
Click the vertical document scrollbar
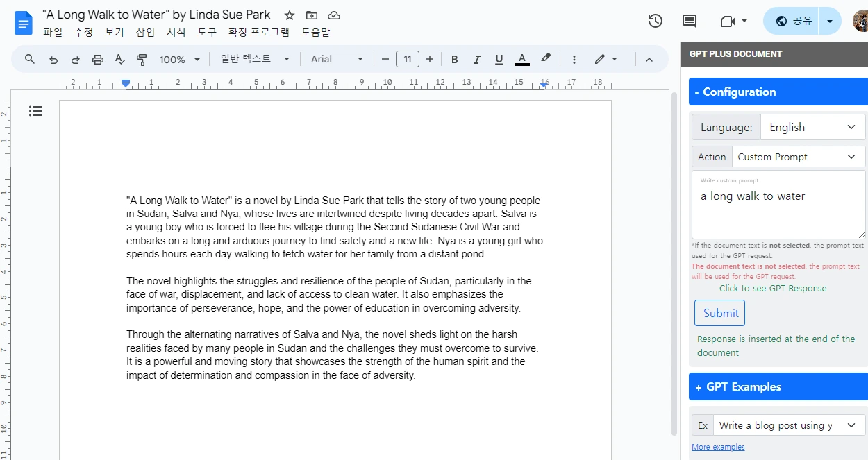point(674,264)
